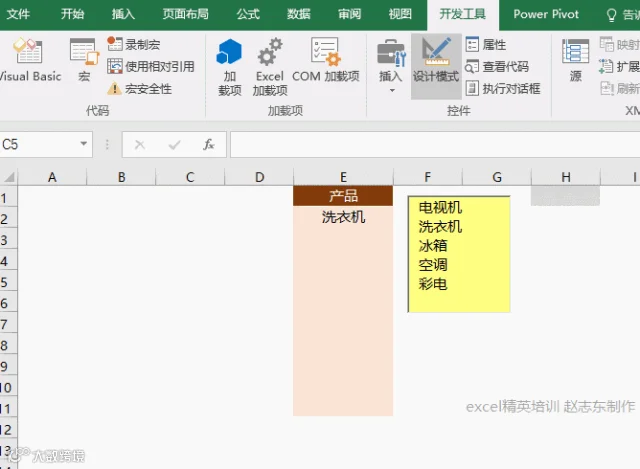The height and width of the screenshot is (469, 640).
Task: Open 宏安全性 macro security settings
Action: coord(139,88)
